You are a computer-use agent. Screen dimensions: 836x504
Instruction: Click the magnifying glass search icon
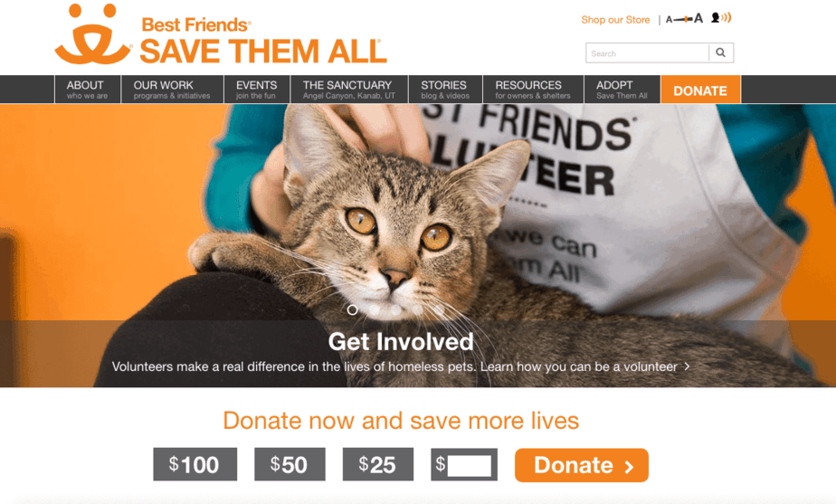721,52
